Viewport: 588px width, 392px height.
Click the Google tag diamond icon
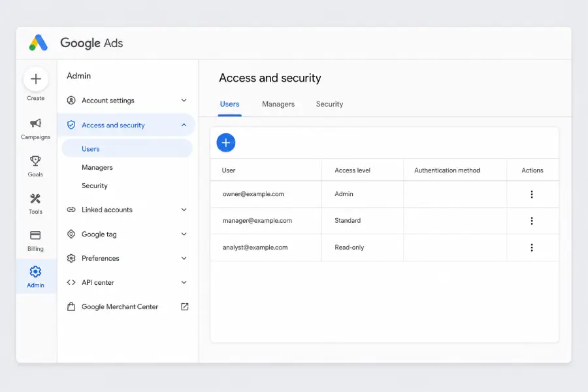tap(71, 234)
